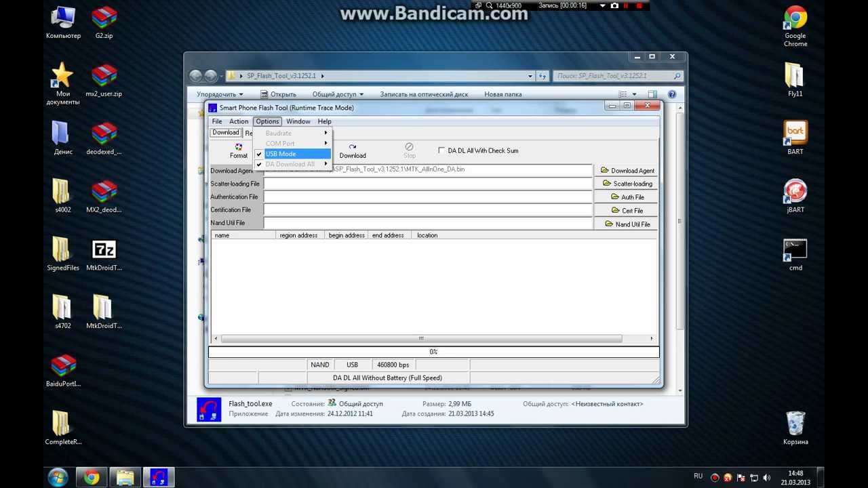This screenshot has height=488, width=868.
Task: Click the Flash Tool taskbar icon
Action: coord(159,478)
